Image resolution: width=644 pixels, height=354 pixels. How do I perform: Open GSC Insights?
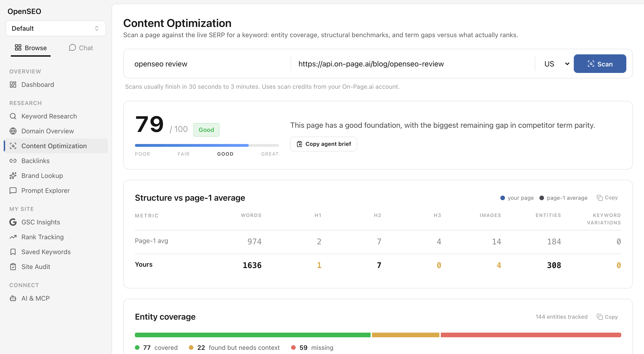click(x=56, y=222)
